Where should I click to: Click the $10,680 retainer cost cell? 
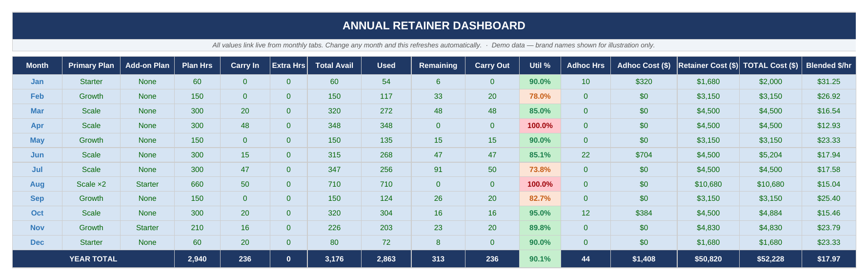[x=708, y=184]
